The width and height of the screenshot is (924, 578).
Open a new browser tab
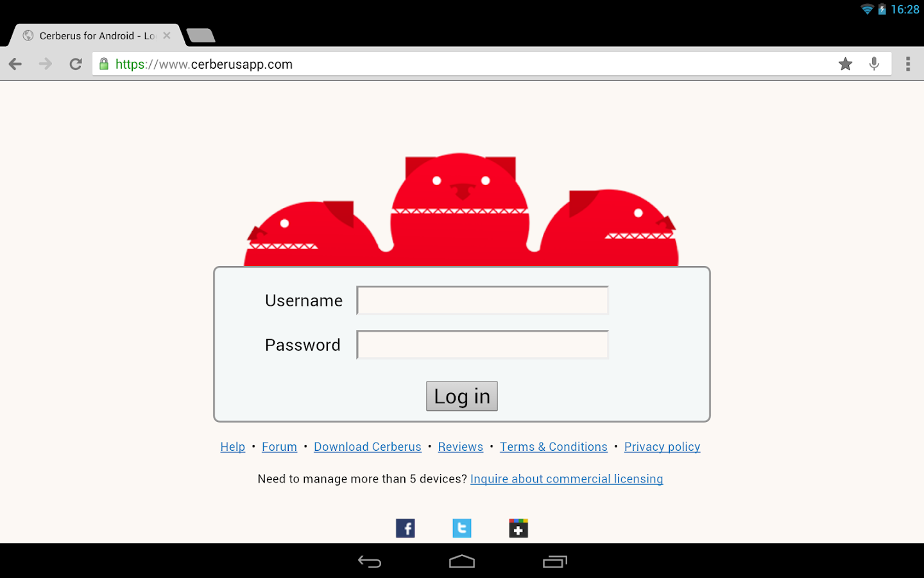tap(201, 35)
